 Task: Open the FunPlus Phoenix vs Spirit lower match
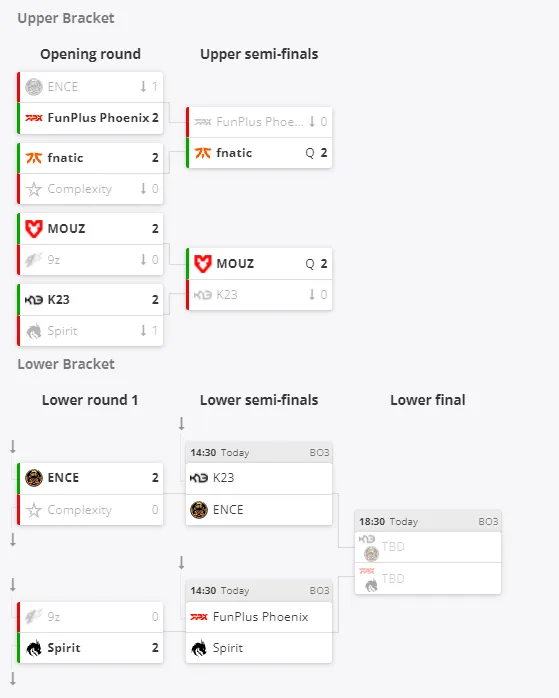[259, 622]
